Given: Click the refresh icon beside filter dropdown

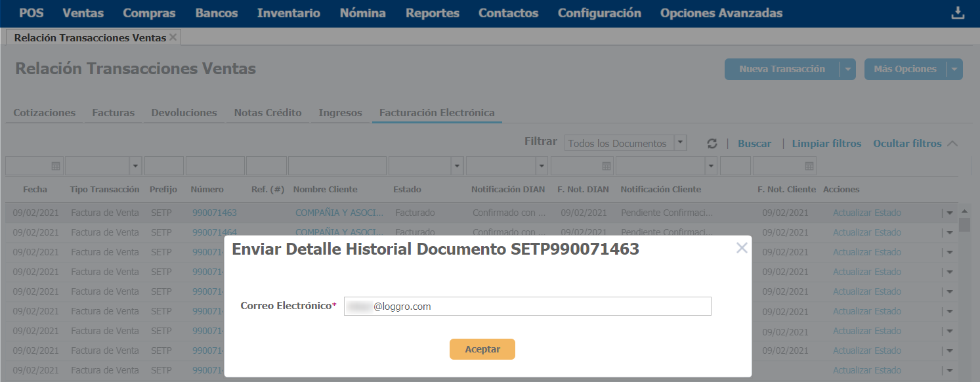Looking at the screenshot, I should pyautogui.click(x=712, y=144).
